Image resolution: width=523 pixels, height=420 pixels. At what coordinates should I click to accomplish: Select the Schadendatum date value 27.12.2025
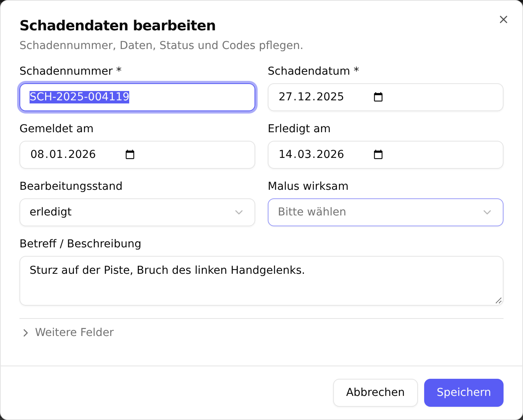[311, 97]
